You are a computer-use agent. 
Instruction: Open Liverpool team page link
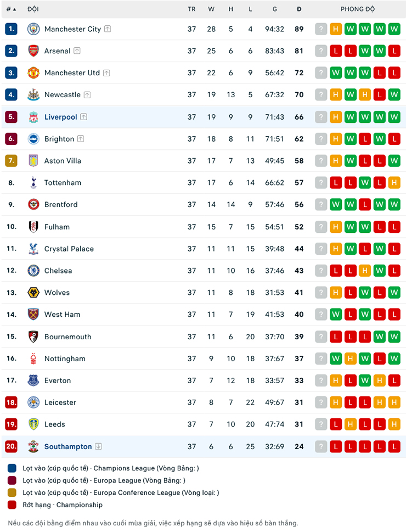60,117
